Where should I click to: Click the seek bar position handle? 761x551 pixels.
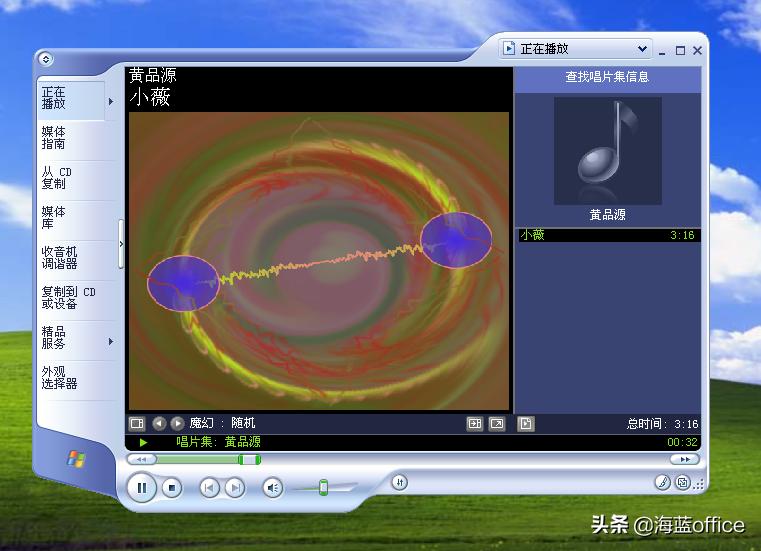[249, 459]
